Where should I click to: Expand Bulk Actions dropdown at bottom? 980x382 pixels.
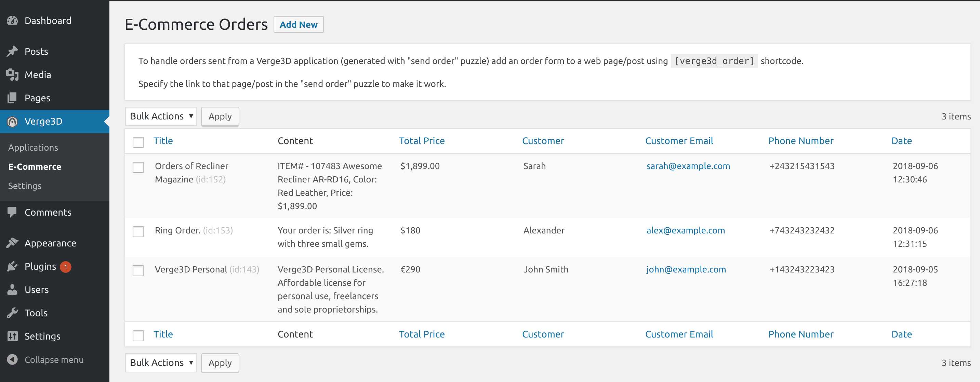coord(161,362)
